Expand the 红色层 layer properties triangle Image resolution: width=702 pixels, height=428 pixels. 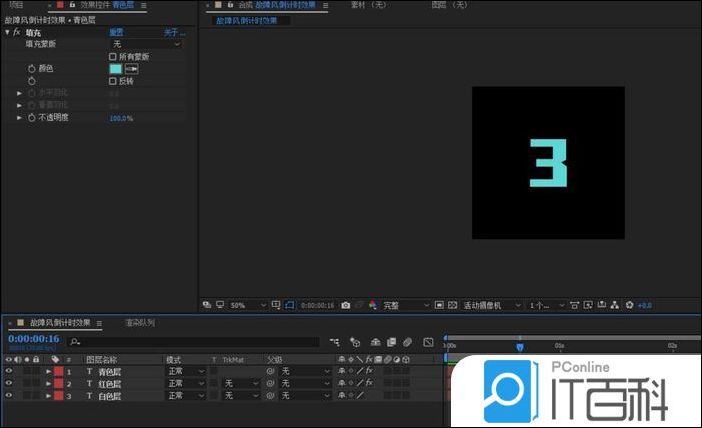pos(47,384)
